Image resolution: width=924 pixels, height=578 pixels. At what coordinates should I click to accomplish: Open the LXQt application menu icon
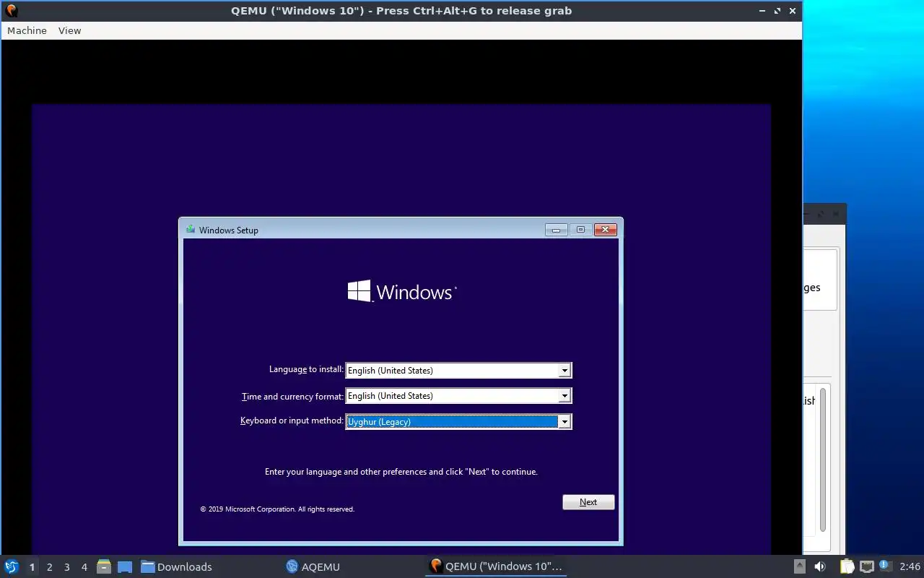pos(12,566)
